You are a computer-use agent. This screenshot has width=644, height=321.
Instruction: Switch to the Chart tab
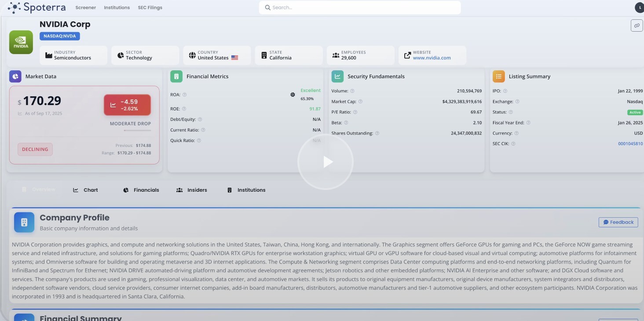[86, 190]
